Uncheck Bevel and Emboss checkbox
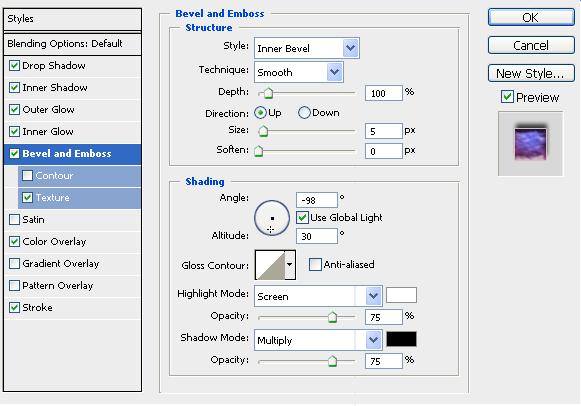The width and height of the screenshot is (581, 406). coord(14,153)
